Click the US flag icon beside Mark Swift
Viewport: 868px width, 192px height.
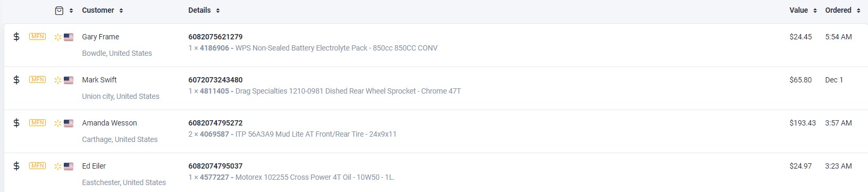coord(69,80)
